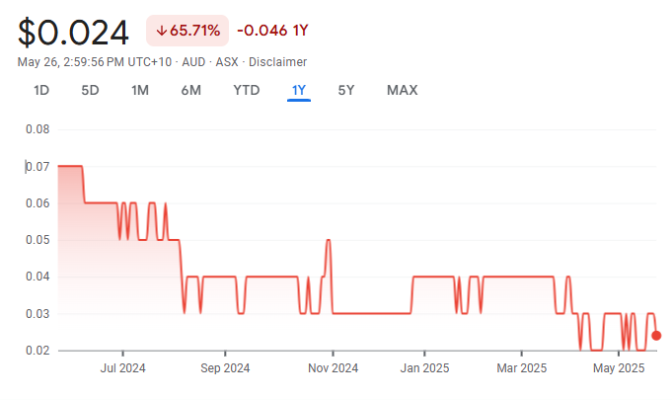This screenshot has width=672, height=400.
Task: Click the Sep 2024 axis marker
Action: tap(225, 368)
